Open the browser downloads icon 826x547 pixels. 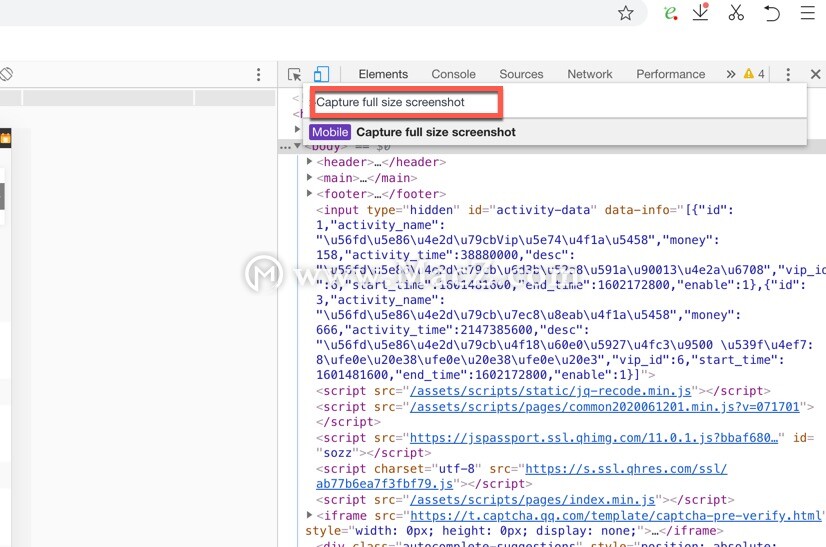(x=701, y=12)
